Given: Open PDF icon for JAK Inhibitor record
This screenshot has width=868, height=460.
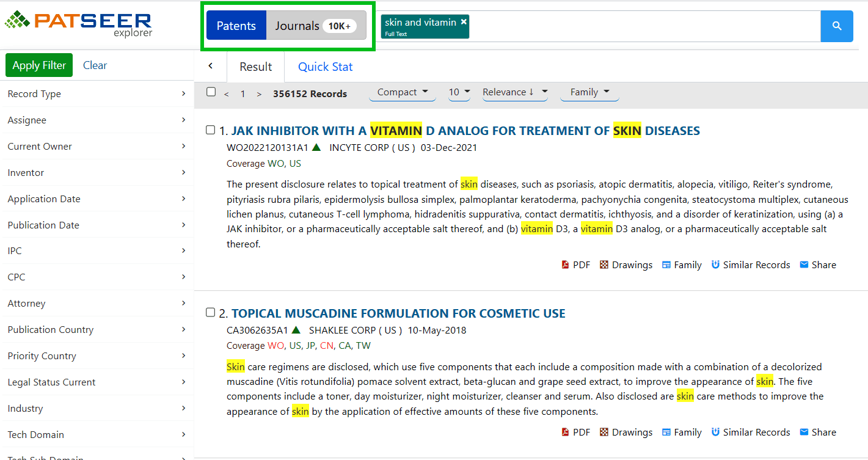Looking at the screenshot, I should (x=576, y=265).
